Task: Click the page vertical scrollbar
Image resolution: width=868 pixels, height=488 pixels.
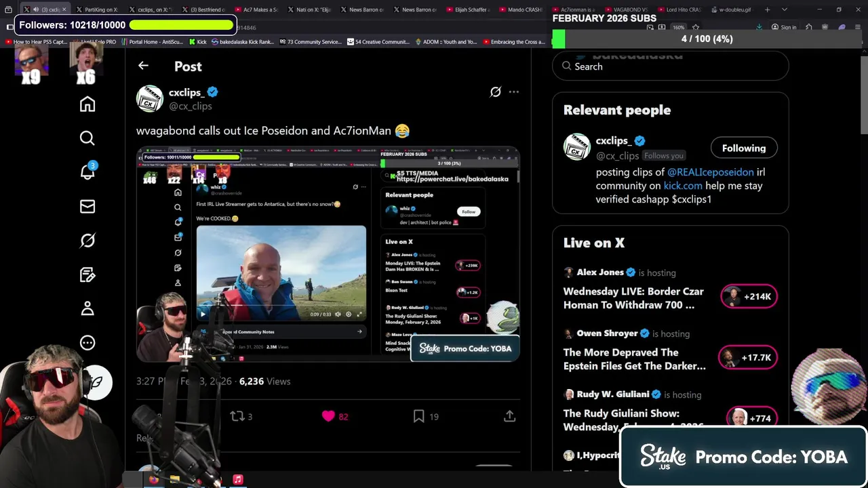Action: tap(863, 95)
